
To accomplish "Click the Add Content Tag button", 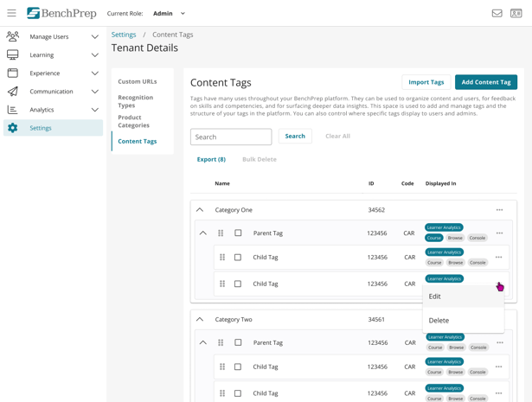I will [x=485, y=82].
